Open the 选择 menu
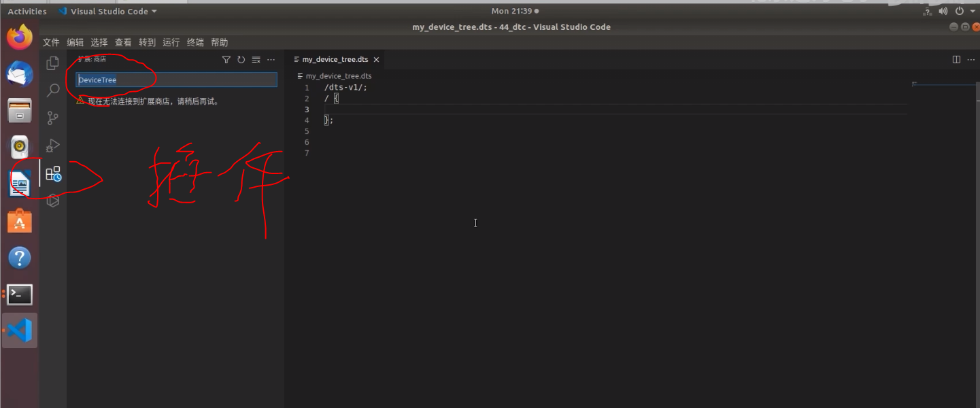 (x=99, y=42)
